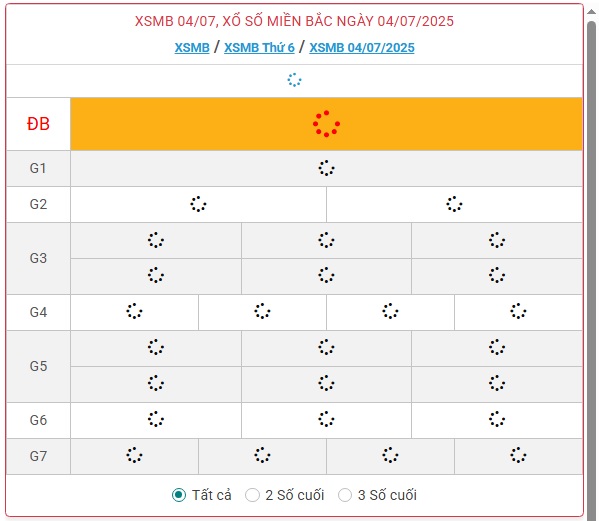Open the XSMB breadcrumb link
Viewport: 599px width, 521px height.
192,48
